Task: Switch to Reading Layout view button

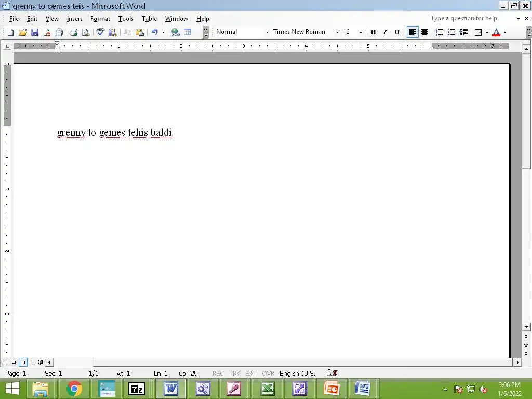Action: 41,362
